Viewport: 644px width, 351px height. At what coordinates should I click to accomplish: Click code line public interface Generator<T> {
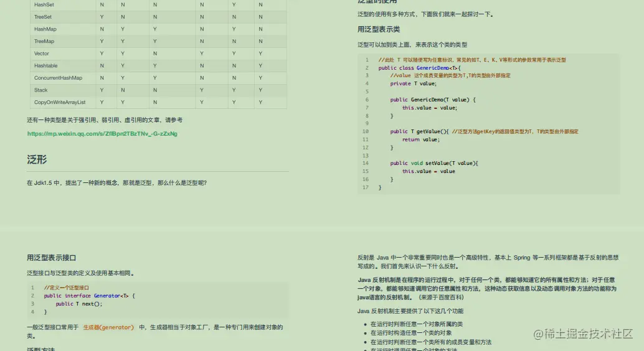coord(89,296)
